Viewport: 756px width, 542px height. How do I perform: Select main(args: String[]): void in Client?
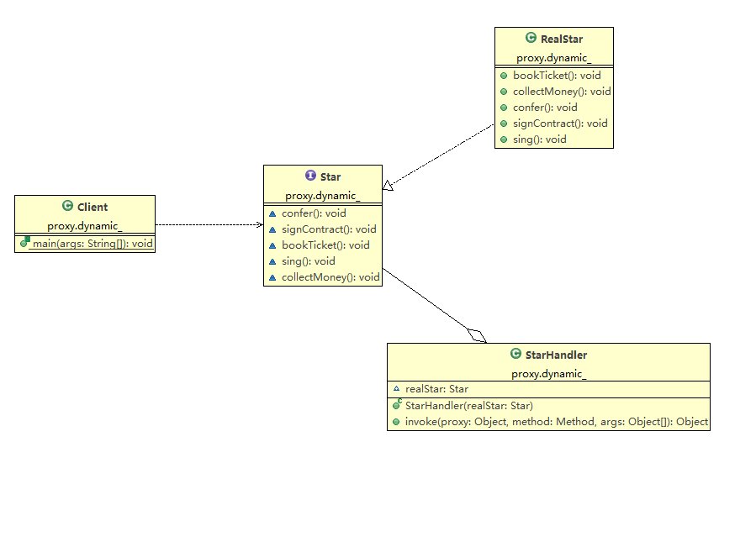(93, 244)
